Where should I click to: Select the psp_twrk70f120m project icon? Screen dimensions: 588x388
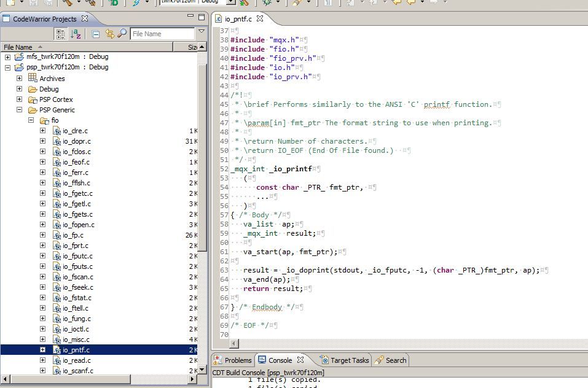19,67
